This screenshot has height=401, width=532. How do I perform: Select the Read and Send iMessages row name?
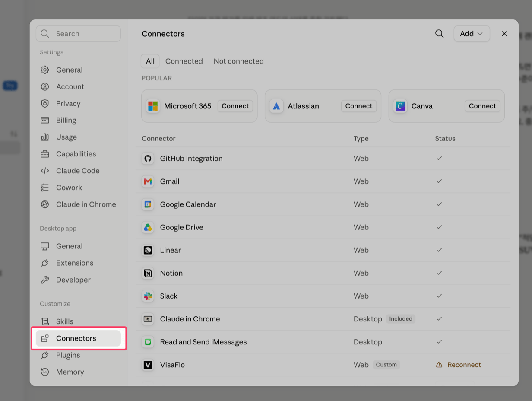pyautogui.click(x=203, y=342)
